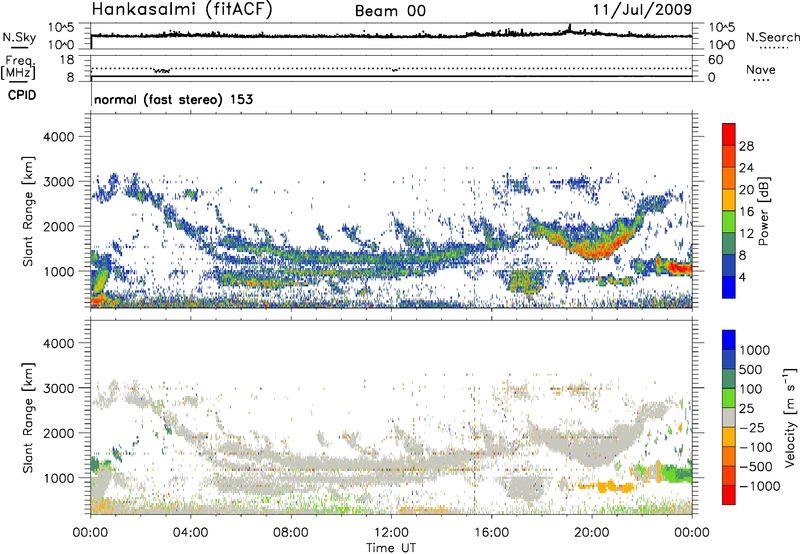The width and height of the screenshot is (800, 554).
Task: Click the 'Beam 00' label
Action: click(x=390, y=11)
